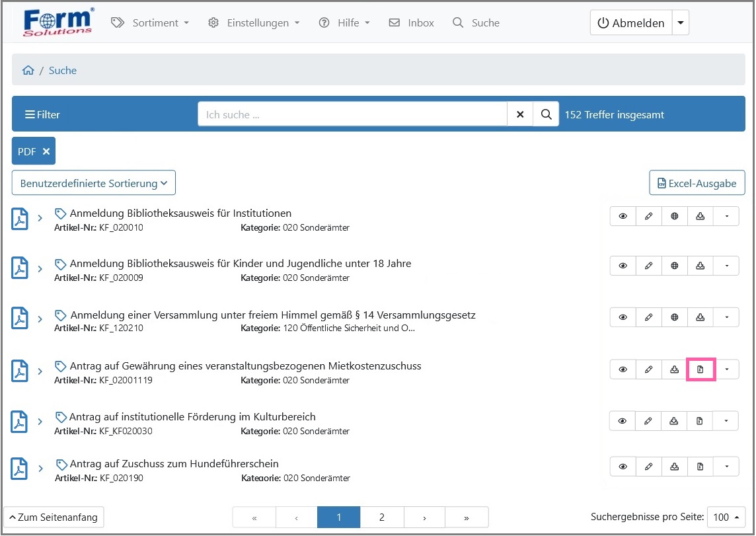Open the Benutzerdefinierte Sortierung dropdown
The image size is (756, 536).
94,183
